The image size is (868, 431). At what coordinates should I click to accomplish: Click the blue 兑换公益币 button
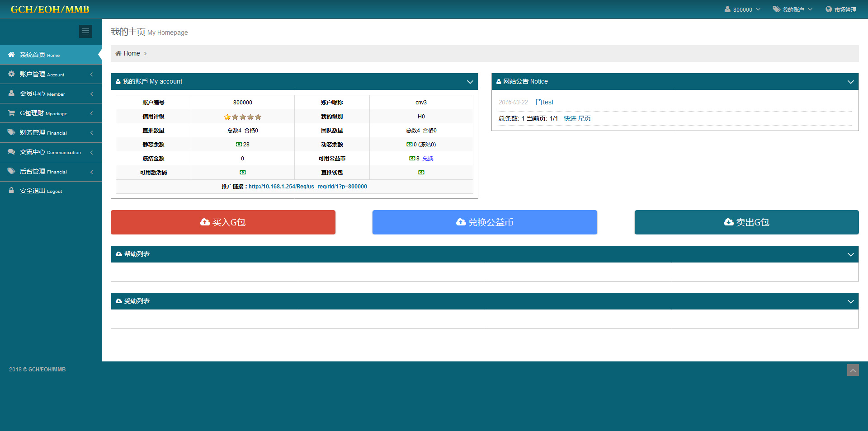[485, 222]
